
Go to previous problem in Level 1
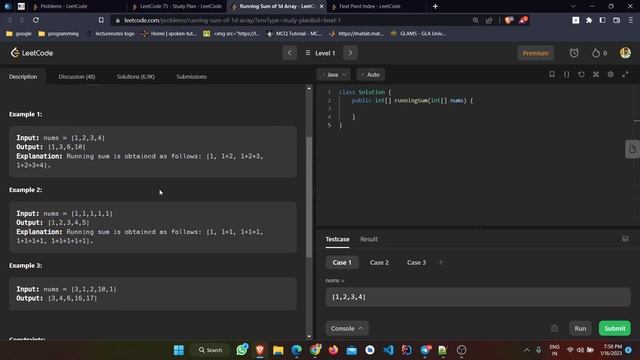click(289, 53)
